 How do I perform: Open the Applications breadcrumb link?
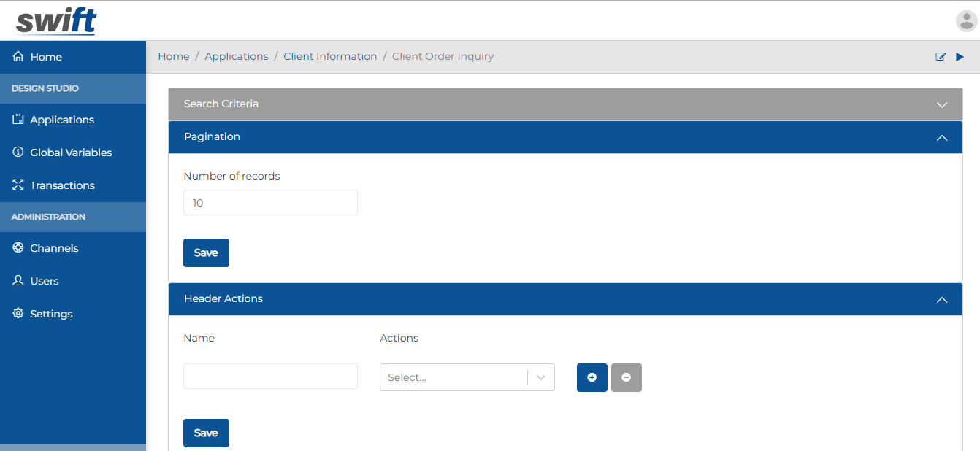237,56
